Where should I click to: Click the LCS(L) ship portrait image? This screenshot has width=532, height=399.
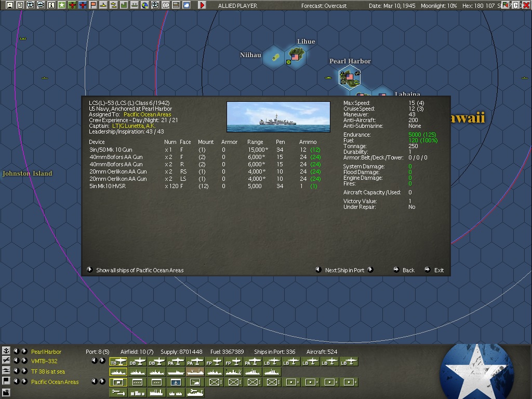click(278, 117)
